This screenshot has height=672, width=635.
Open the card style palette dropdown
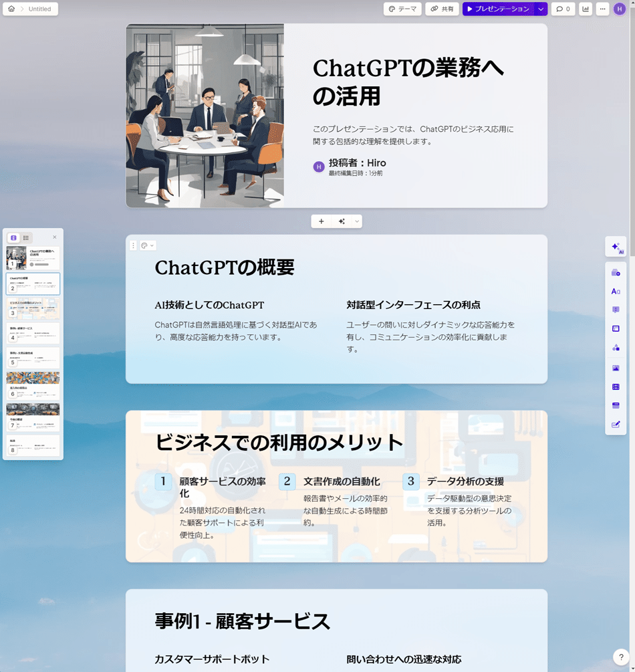click(x=148, y=245)
